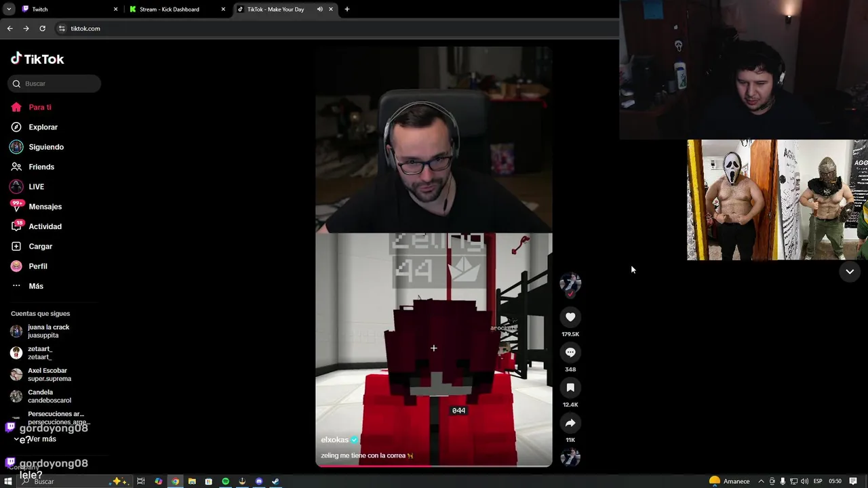Expand Ver más followed accounts
This screenshot has width=868, height=488.
36,439
